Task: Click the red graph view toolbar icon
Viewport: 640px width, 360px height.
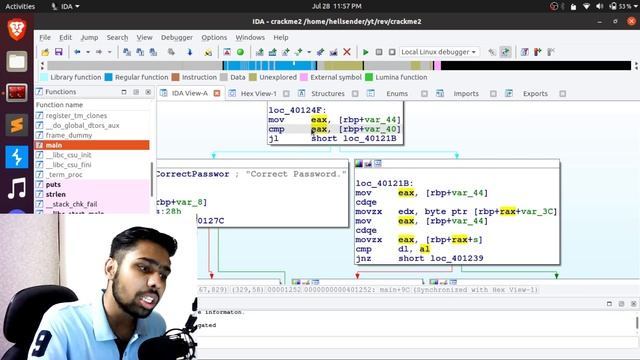Action: pyautogui.click(x=227, y=52)
